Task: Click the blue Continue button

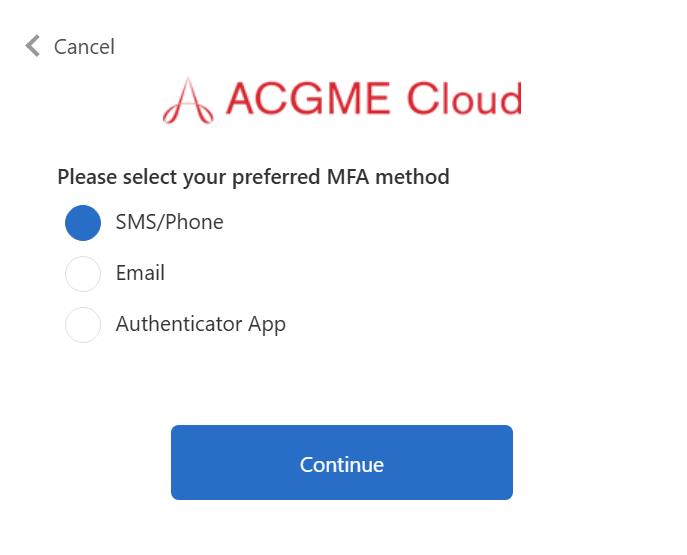Action: (342, 462)
